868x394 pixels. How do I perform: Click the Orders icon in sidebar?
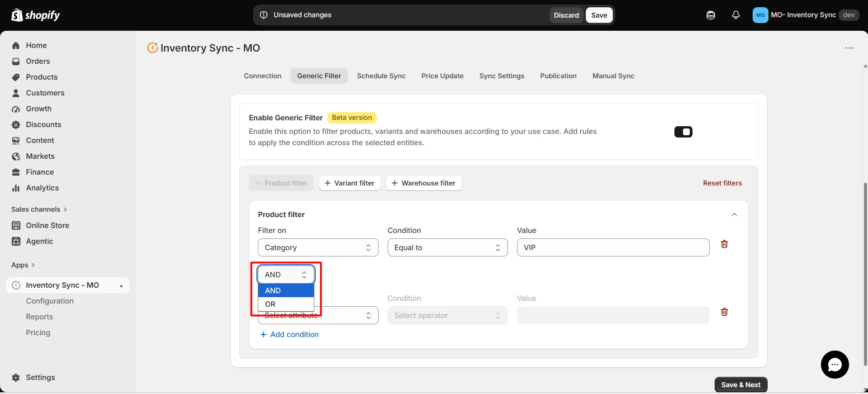16,61
